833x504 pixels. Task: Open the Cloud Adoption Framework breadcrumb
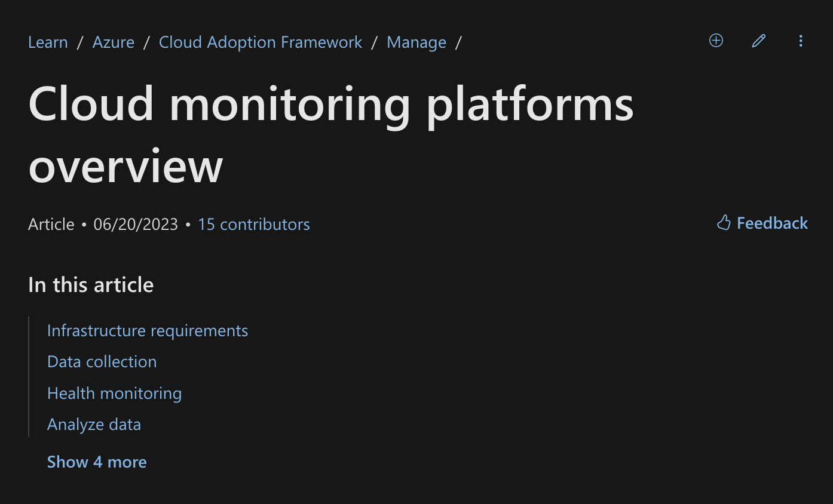point(260,42)
